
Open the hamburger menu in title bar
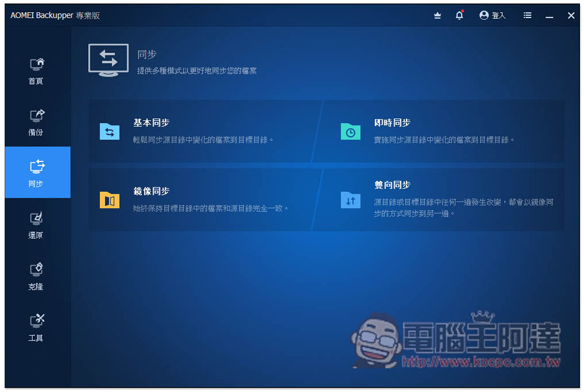527,16
